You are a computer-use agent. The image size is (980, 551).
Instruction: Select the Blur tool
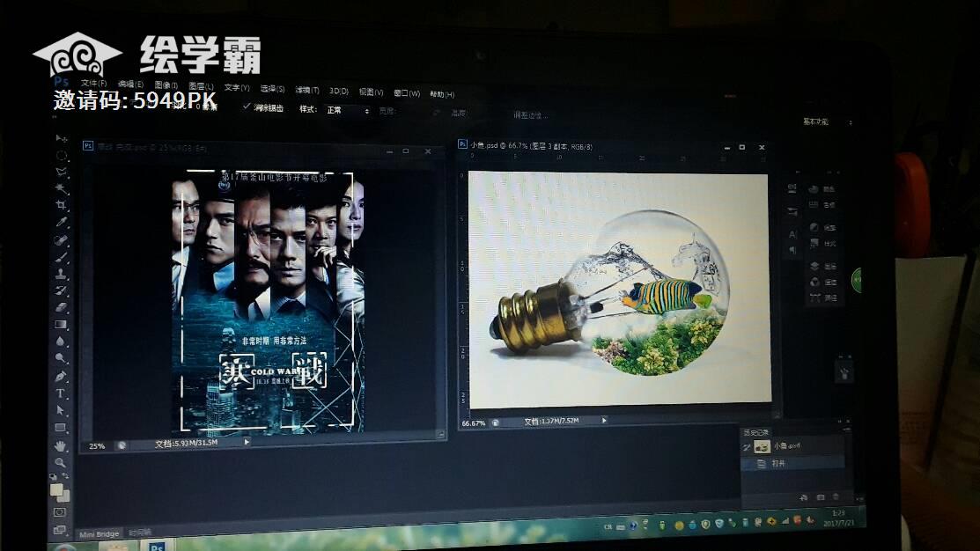tap(61, 342)
